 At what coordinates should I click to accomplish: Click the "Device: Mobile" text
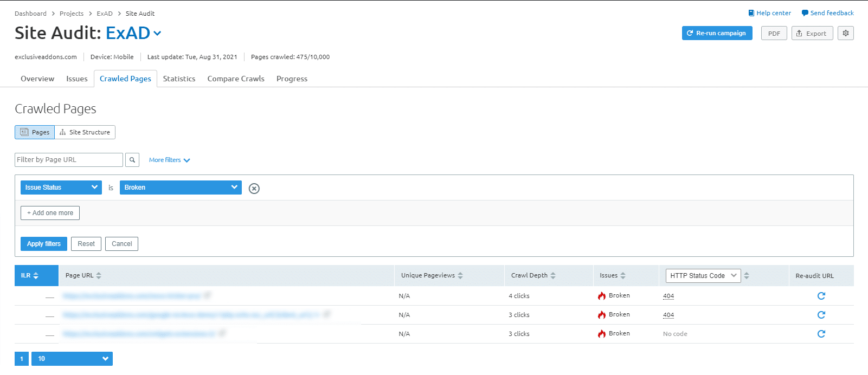pos(112,57)
